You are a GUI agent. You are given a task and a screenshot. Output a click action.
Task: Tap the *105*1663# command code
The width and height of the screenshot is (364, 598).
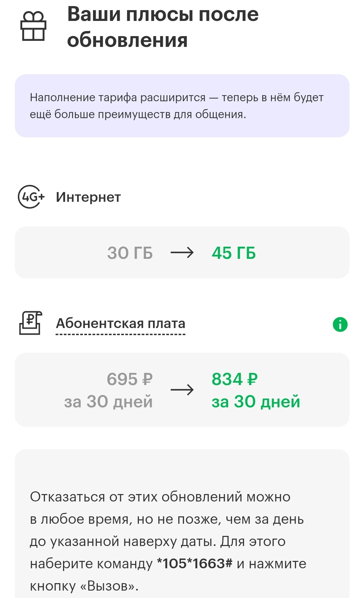pyautogui.click(x=195, y=563)
